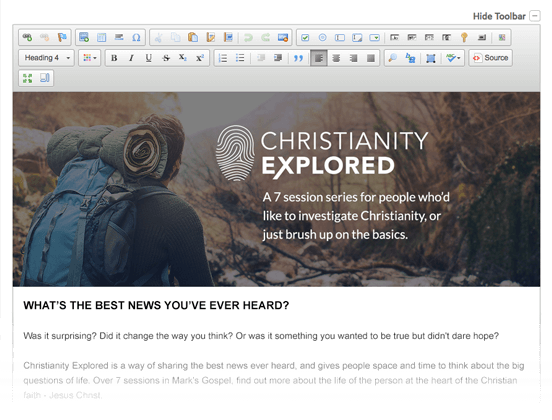
Task: Insert a selection field form element
Action: (x=375, y=37)
